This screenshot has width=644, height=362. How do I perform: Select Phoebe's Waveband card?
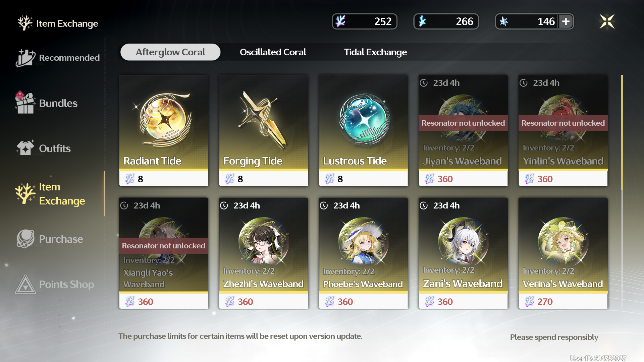363,253
